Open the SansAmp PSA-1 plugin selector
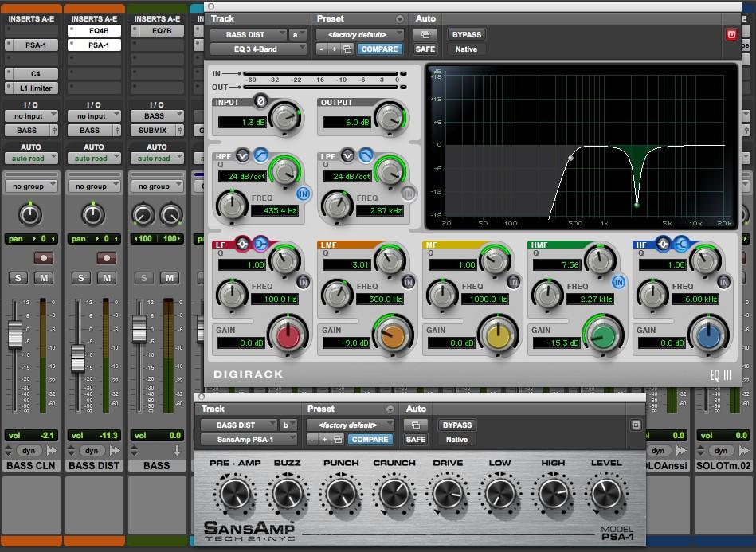Screen dimensions: 756x552 (x=249, y=440)
